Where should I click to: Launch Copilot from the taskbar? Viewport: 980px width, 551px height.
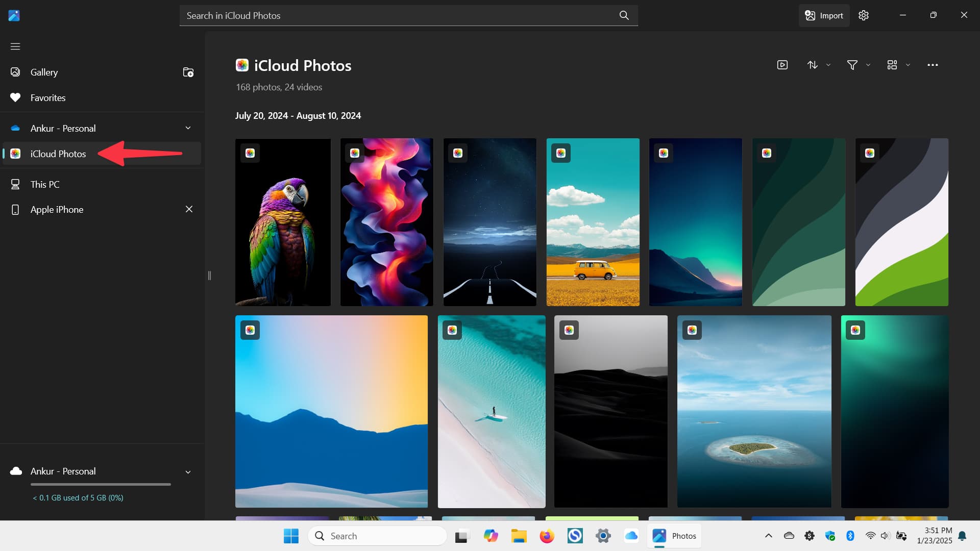[x=491, y=536]
